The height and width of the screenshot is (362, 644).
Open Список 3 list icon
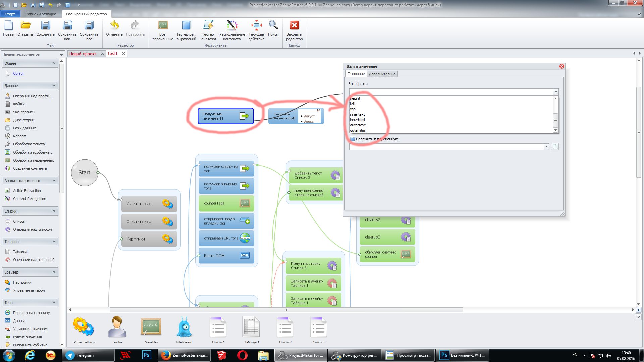point(319,330)
